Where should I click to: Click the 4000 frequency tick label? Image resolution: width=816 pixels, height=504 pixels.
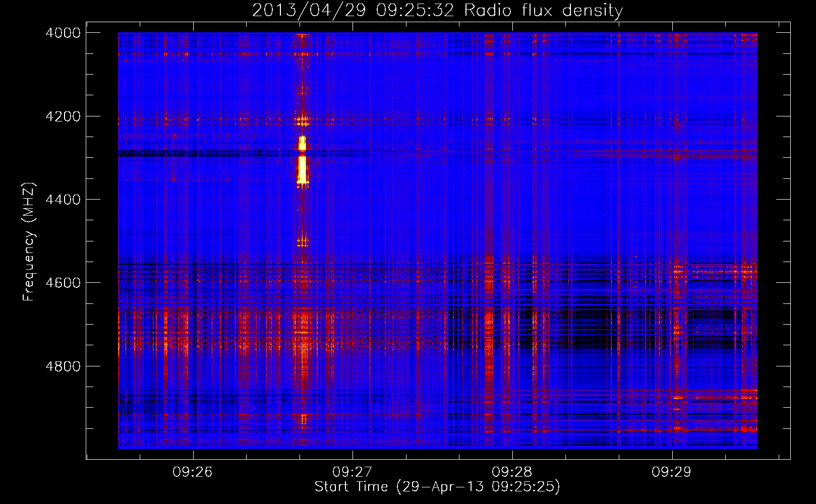click(63, 33)
